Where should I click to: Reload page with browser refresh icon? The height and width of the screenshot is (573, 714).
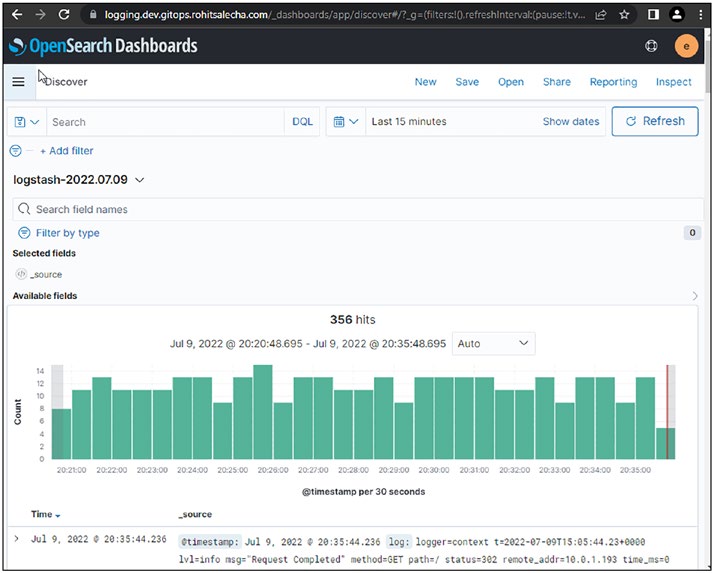coord(64,15)
